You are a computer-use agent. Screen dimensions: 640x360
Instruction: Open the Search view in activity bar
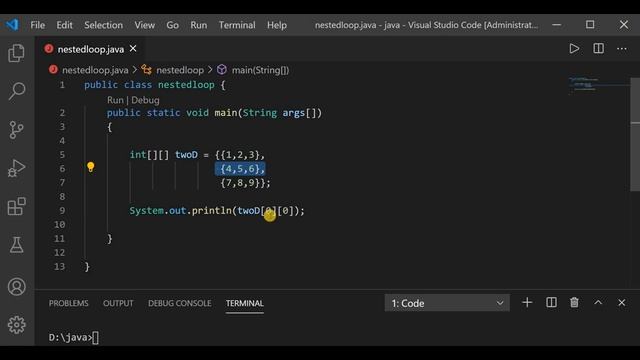pyautogui.click(x=16, y=91)
